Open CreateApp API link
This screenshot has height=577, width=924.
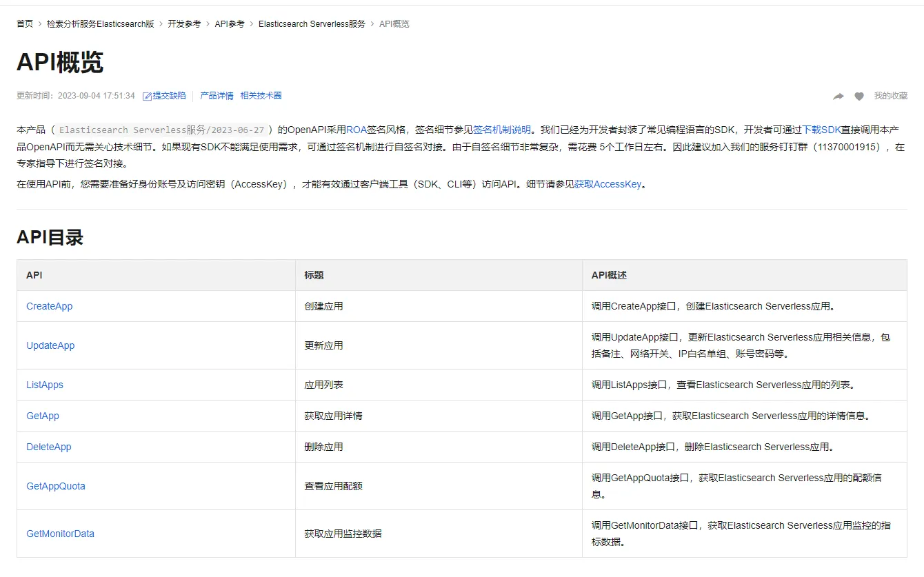click(x=49, y=306)
